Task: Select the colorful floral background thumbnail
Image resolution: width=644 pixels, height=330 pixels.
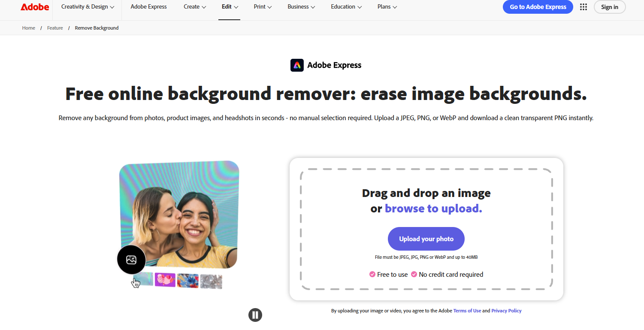Action: 188,281
